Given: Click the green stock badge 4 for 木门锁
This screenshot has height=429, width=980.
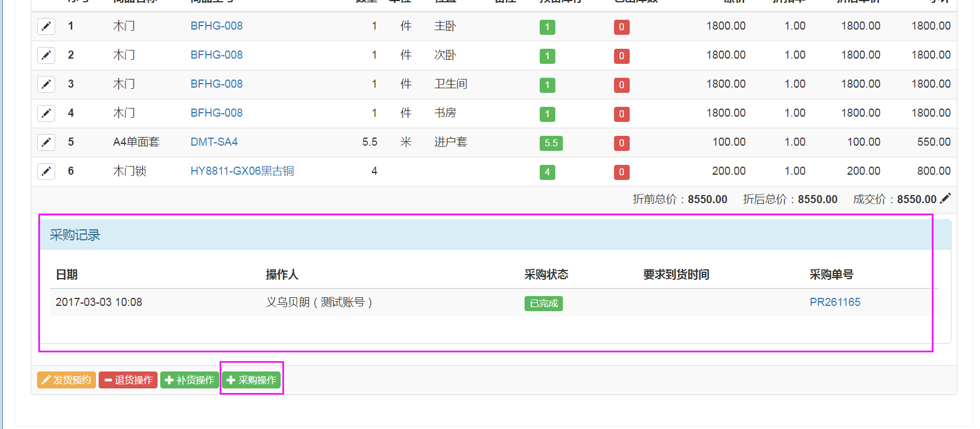Looking at the screenshot, I should click(547, 172).
